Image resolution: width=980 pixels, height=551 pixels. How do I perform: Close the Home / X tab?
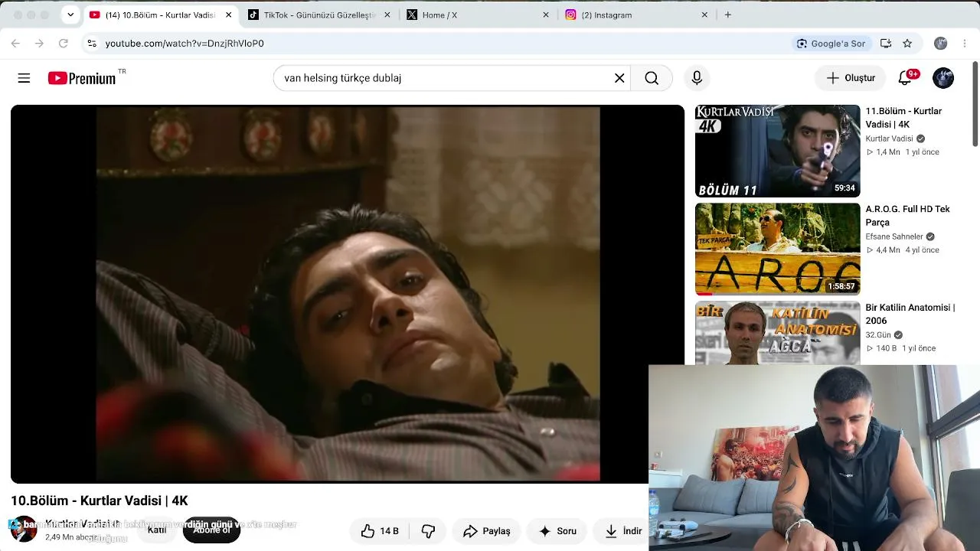(546, 15)
